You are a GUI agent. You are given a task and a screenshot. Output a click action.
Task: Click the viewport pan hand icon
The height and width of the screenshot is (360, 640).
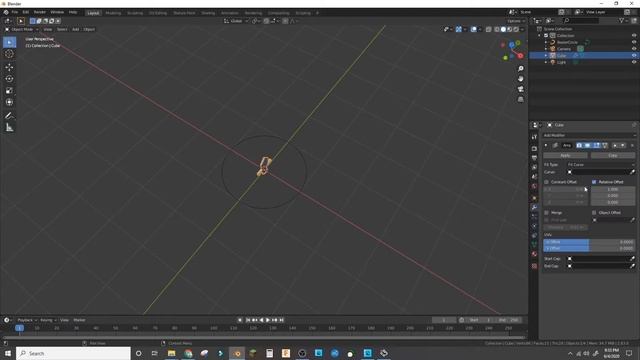(520, 79)
